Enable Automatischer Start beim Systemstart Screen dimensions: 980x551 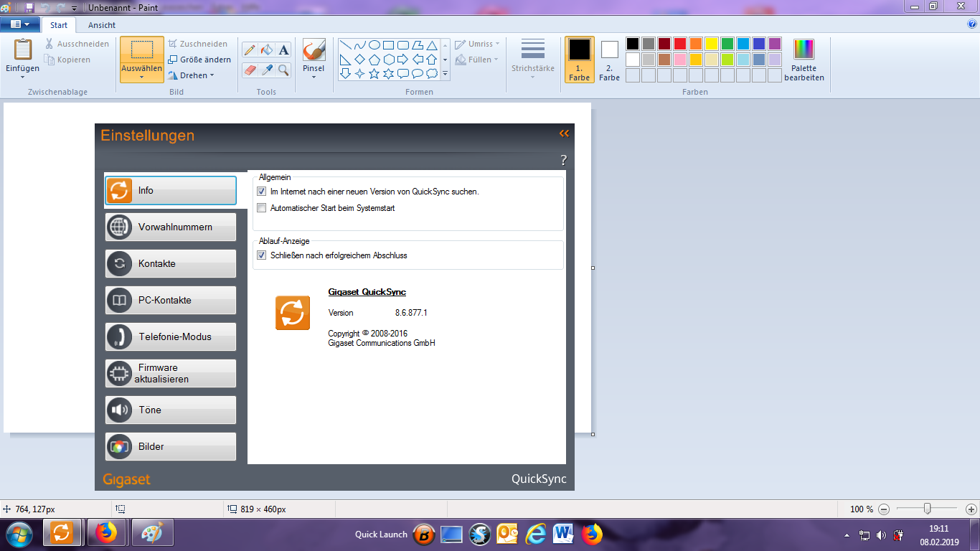pos(261,208)
